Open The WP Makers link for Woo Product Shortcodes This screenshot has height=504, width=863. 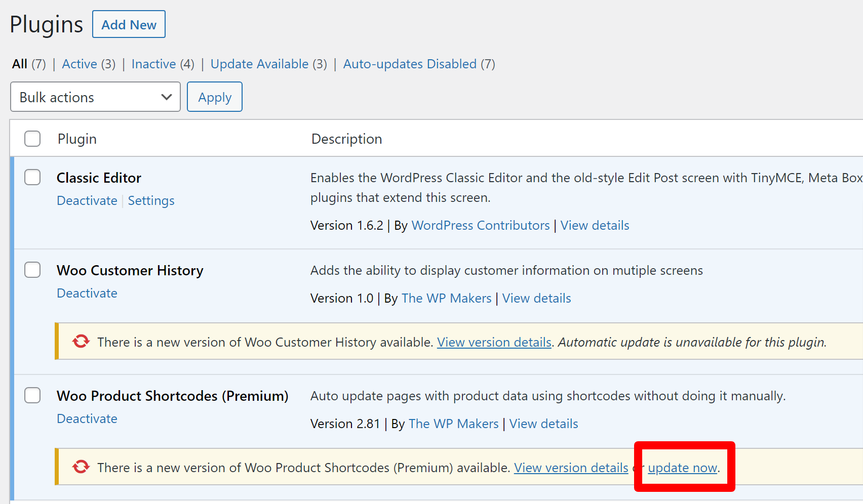[x=453, y=424]
